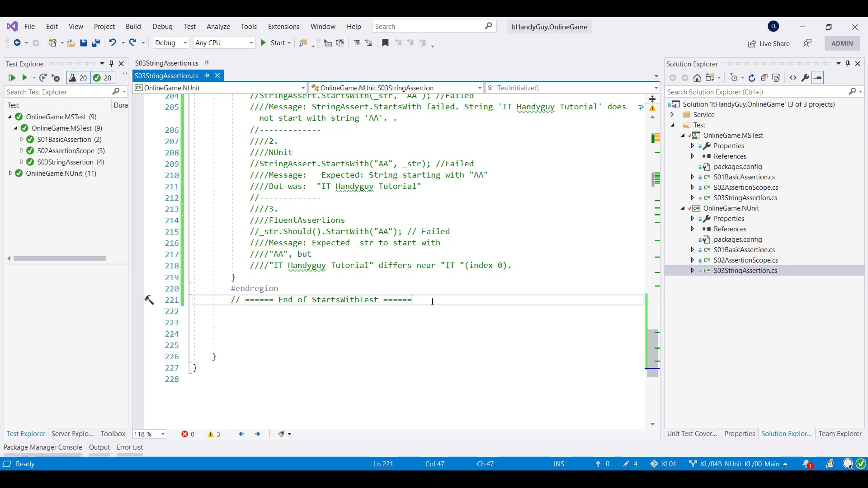The width and height of the screenshot is (868, 488).
Task: Open Properties wrench icon in Solution Explorer
Action: point(805,78)
